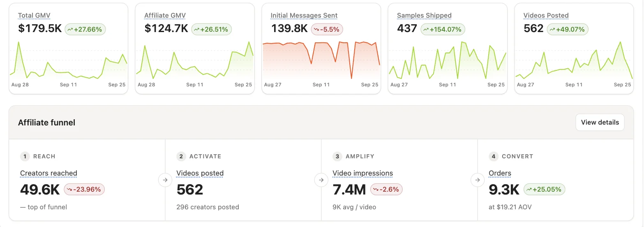
Task: Open the Samples Shipped metric label
Action: point(424,16)
